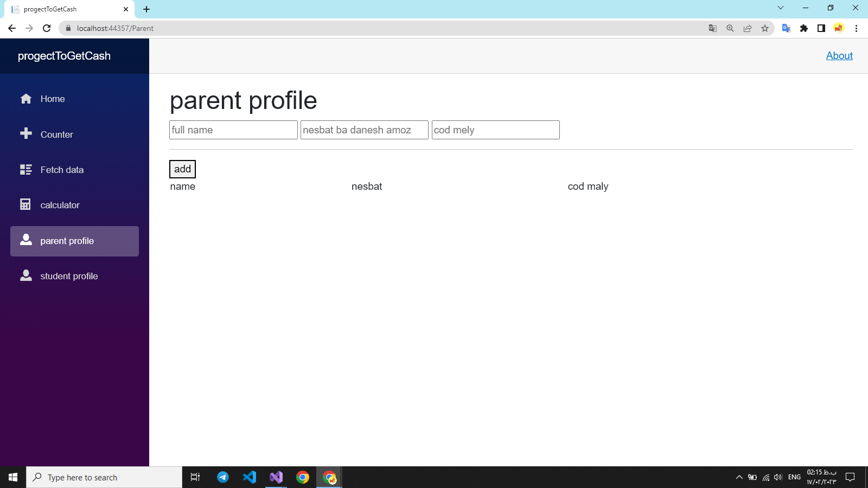Open the Chrome share icon

(x=748, y=28)
